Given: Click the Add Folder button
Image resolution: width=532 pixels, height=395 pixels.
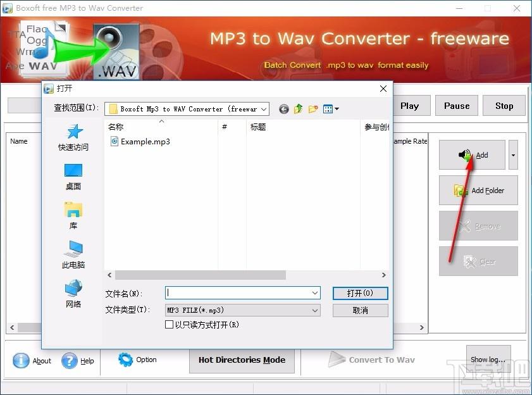Looking at the screenshot, I should pyautogui.click(x=478, y=191).
